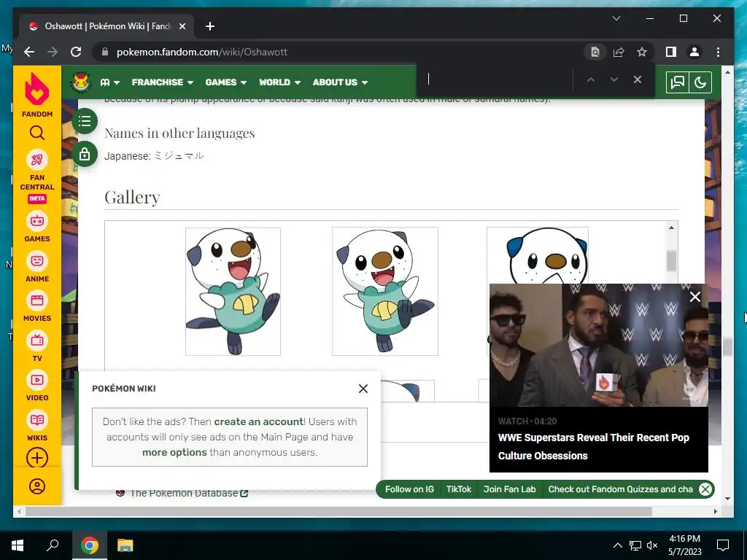Go to next find result

[x=614, y=79]
